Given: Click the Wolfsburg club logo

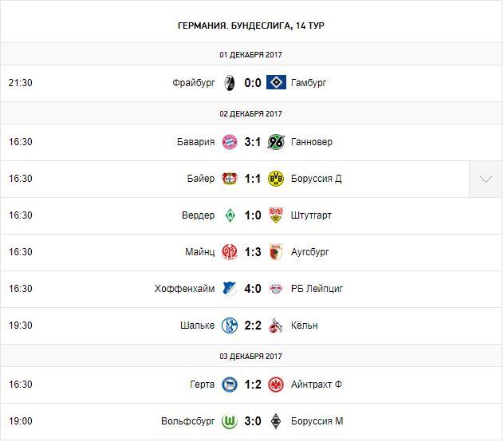Looking at the screenshot, I should click(229, 421).
